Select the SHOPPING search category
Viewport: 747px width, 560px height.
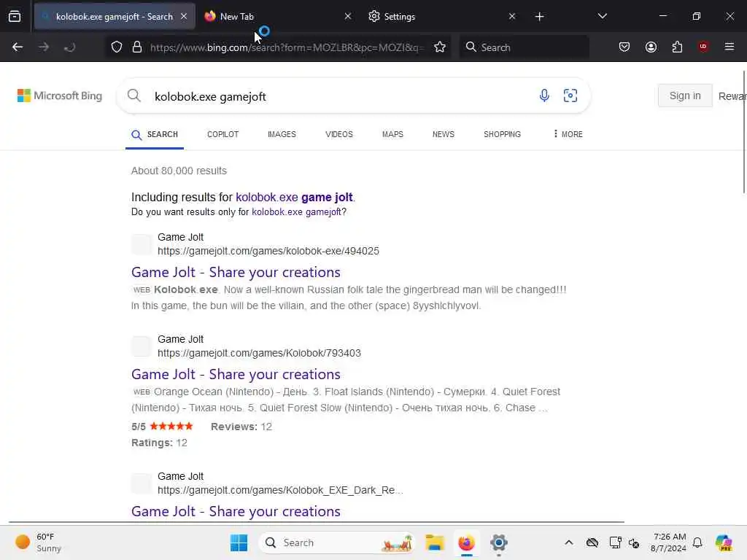502,134
